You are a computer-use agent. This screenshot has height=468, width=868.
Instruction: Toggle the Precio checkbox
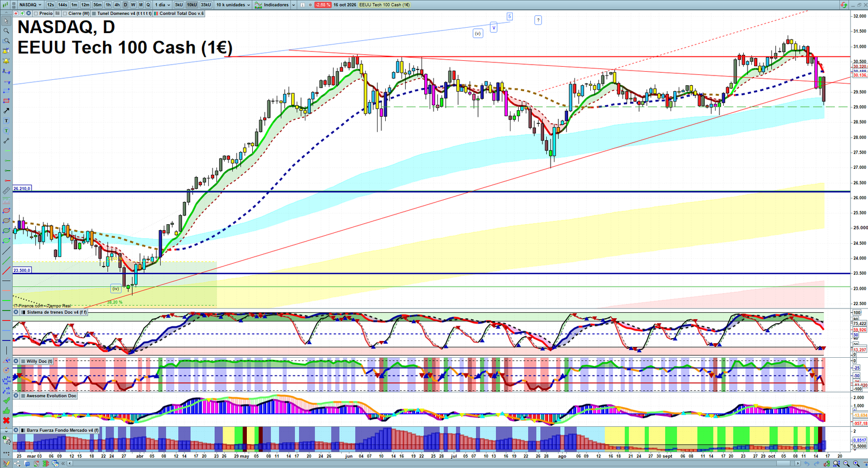click(x=36, y=14)
